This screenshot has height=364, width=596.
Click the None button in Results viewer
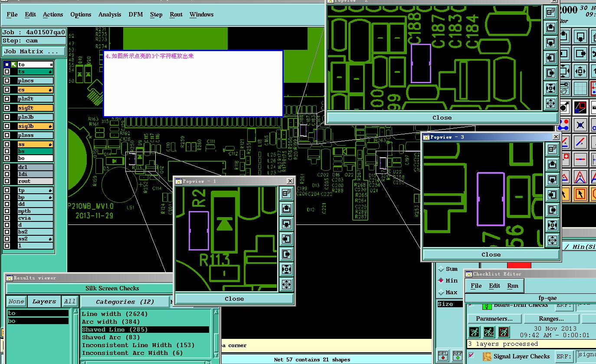(x=16, y=302)
